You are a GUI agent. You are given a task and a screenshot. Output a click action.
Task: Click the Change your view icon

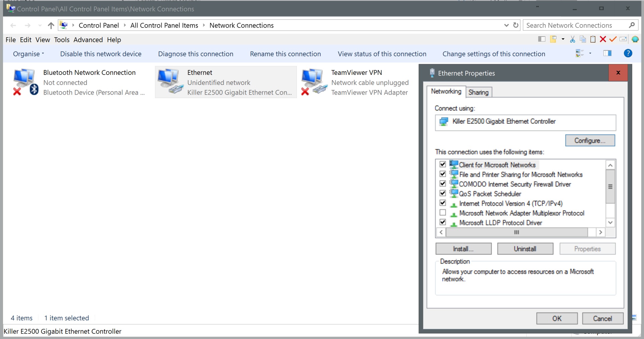click(580, 53)
